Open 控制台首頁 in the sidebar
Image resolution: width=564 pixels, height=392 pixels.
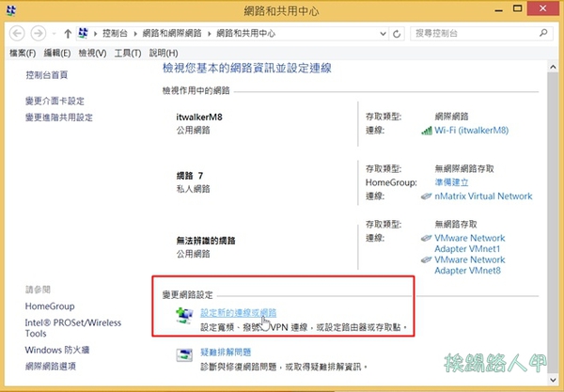(x=47, y=75)
